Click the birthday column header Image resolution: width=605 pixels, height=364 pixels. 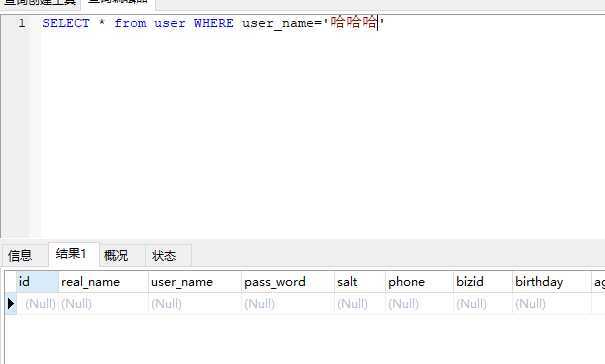[552, 282]
